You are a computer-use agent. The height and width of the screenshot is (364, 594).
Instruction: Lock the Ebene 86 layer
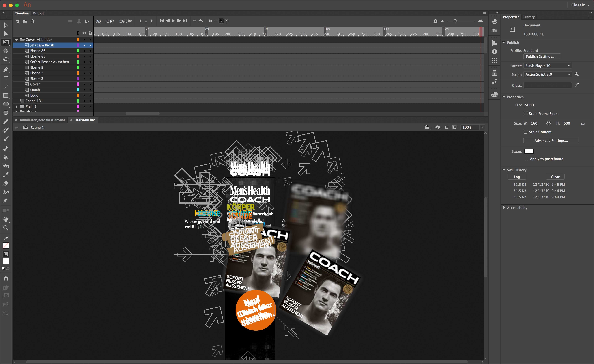[90, 51]
